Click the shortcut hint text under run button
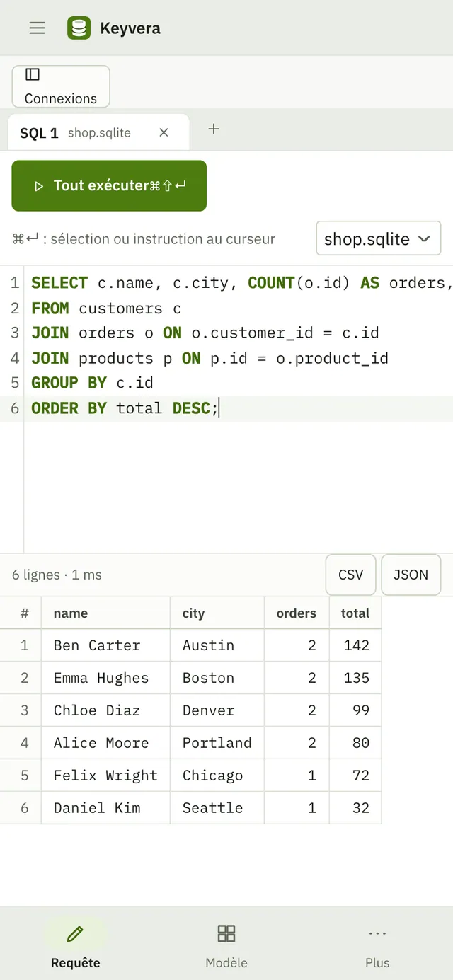Screen dimensions: 453x980 144,239
